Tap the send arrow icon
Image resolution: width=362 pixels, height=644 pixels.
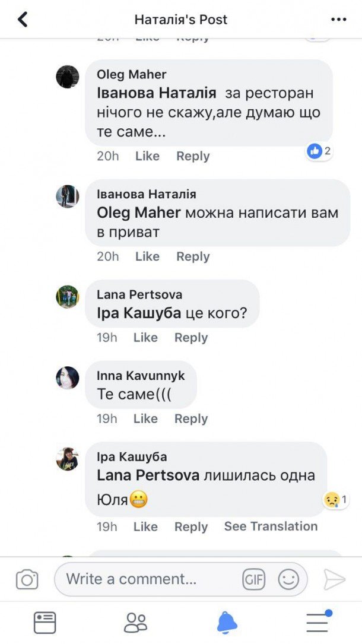coord(335,579)
